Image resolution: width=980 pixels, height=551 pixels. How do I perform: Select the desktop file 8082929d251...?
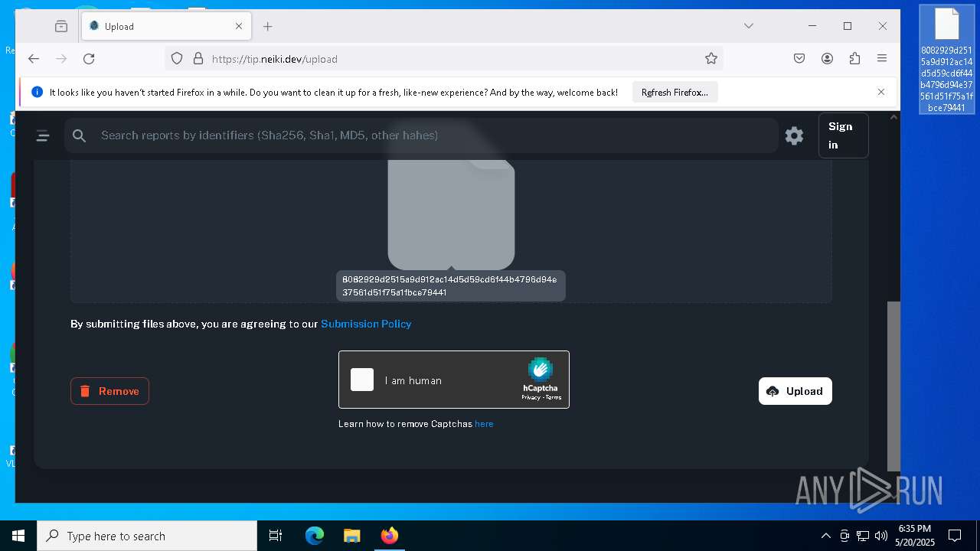(x=947, y=60)
